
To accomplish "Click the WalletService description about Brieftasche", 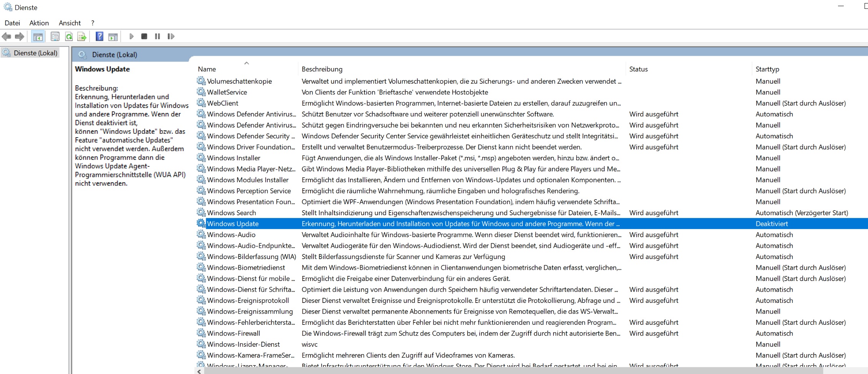I will tap(395, 92).
